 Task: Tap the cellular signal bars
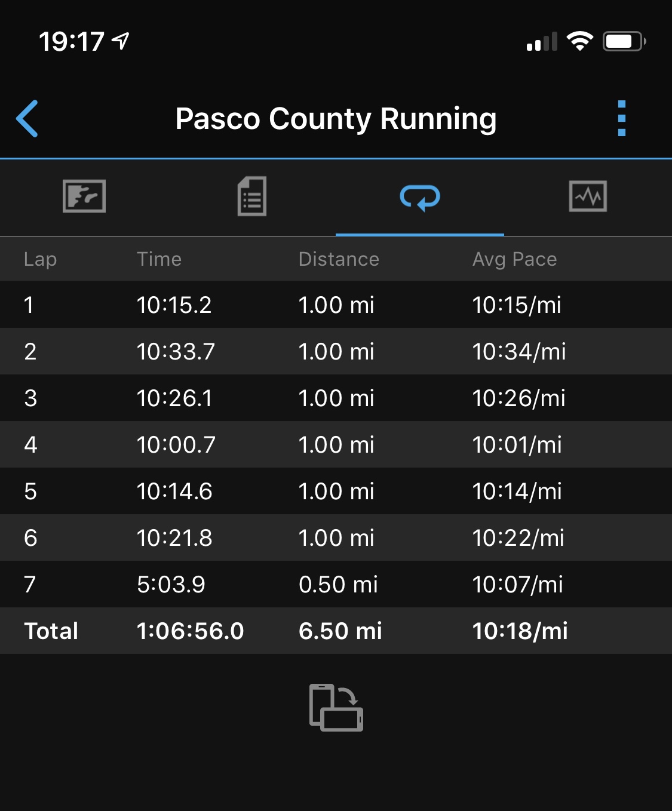coord(542,42)
